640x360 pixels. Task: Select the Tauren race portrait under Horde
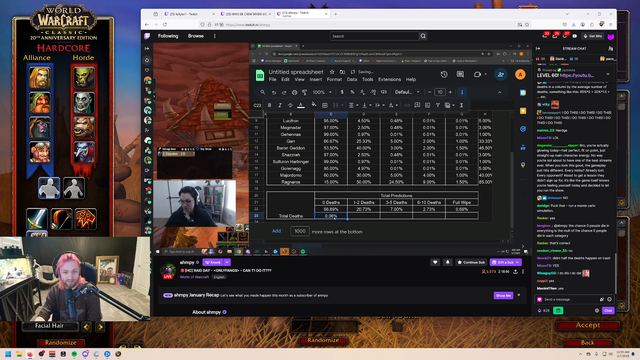tap(84, 127)
